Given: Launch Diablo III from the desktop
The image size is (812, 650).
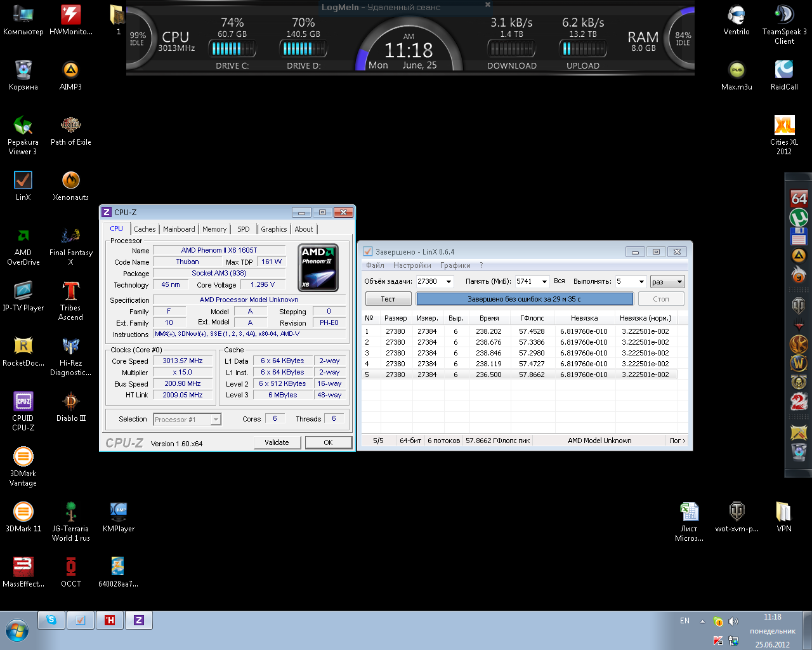Looking at the screenshot, I should coord(70,406).
